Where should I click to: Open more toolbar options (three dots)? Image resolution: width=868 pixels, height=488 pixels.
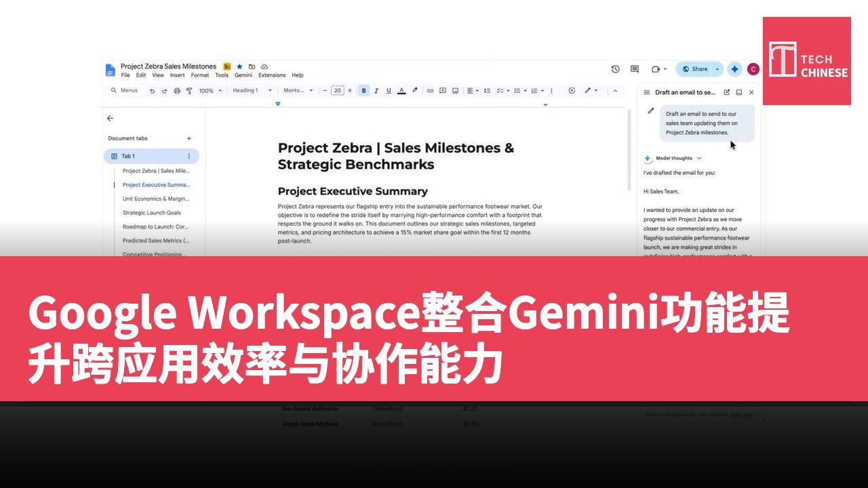[551, 90]
